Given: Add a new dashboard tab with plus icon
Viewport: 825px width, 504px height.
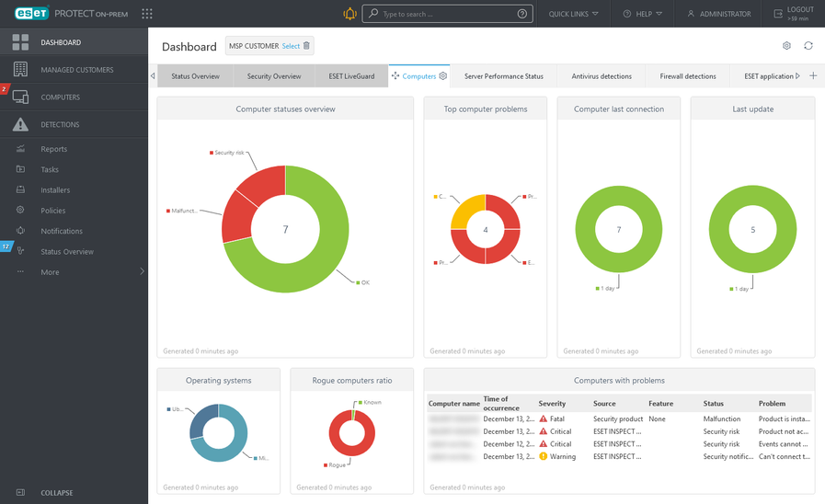Looking at the screenshot, I should click(813, 76).
